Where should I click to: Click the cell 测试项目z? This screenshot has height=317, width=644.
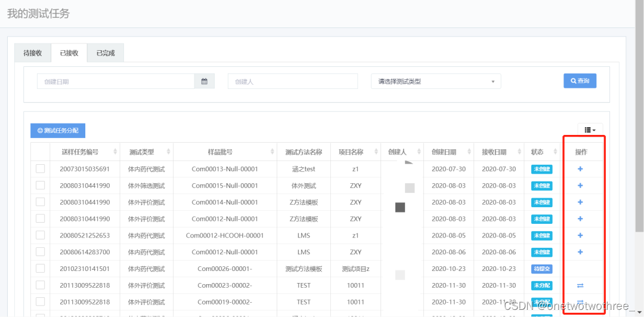pos(355,269)
